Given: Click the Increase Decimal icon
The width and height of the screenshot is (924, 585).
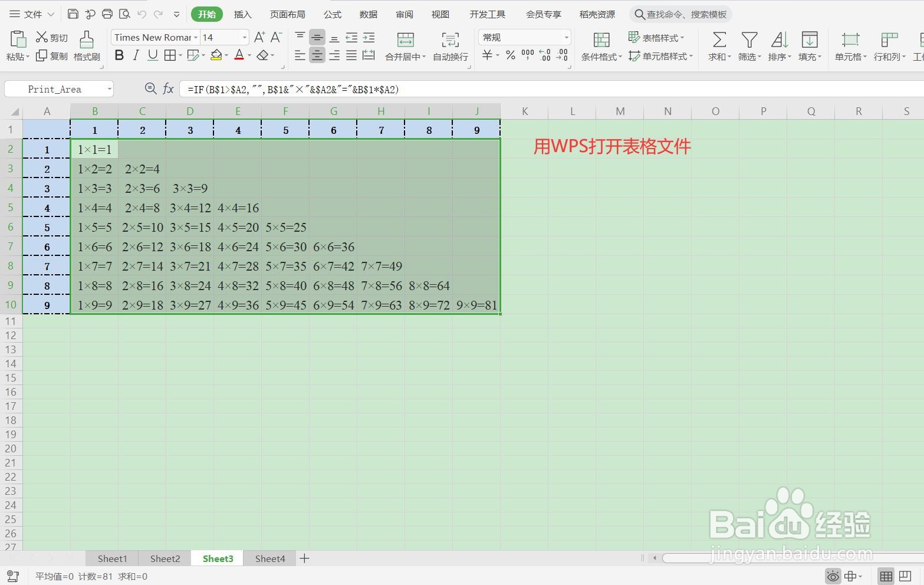Looking at the screenshot, I should pos(545,55).
